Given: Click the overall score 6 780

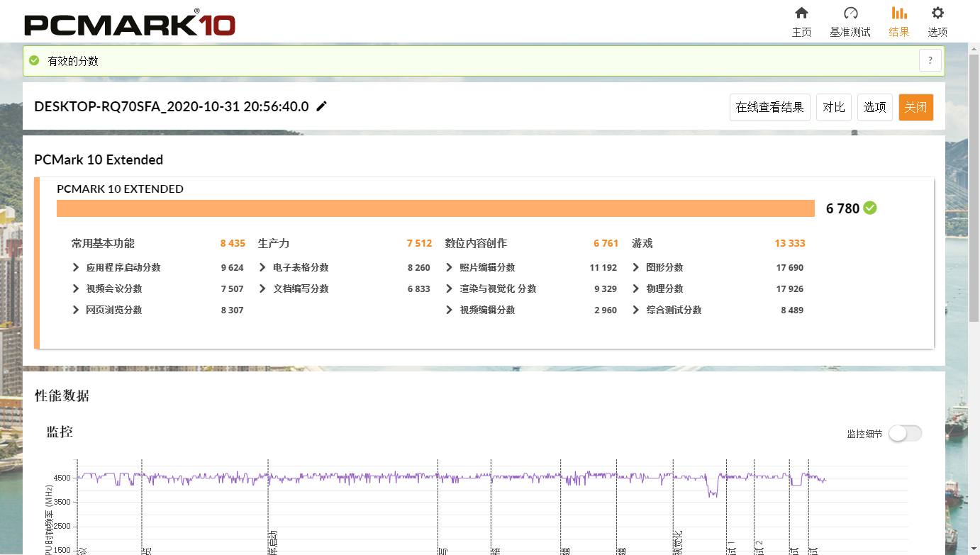Looking at the screenshot, I should click(x=842, y=208).
